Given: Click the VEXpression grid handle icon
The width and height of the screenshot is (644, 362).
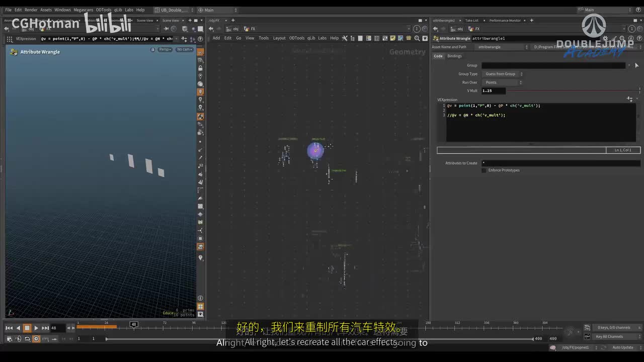Looking at the screenshot, I should pos(9,39).
